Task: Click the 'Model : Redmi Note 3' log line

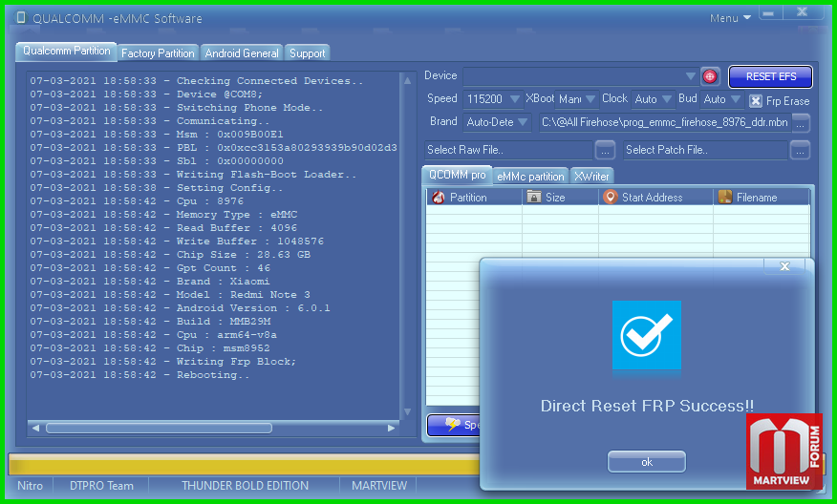Action: [x=170, y=294]
